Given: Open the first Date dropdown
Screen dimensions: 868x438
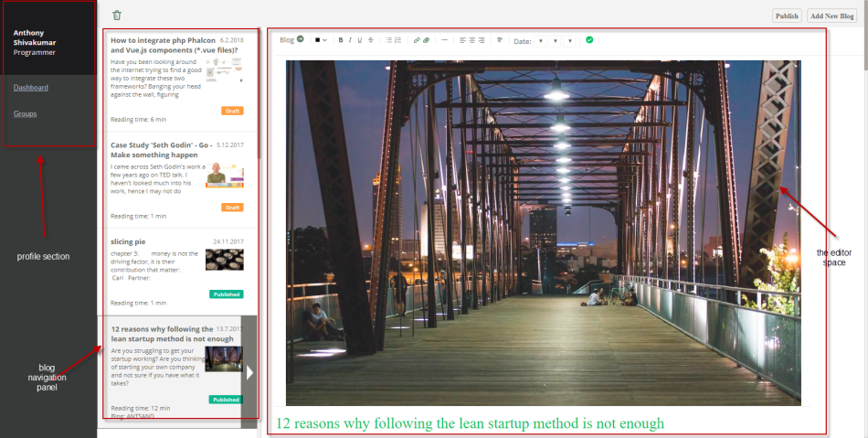Looking at the screenshot, I should click(540, 41).
